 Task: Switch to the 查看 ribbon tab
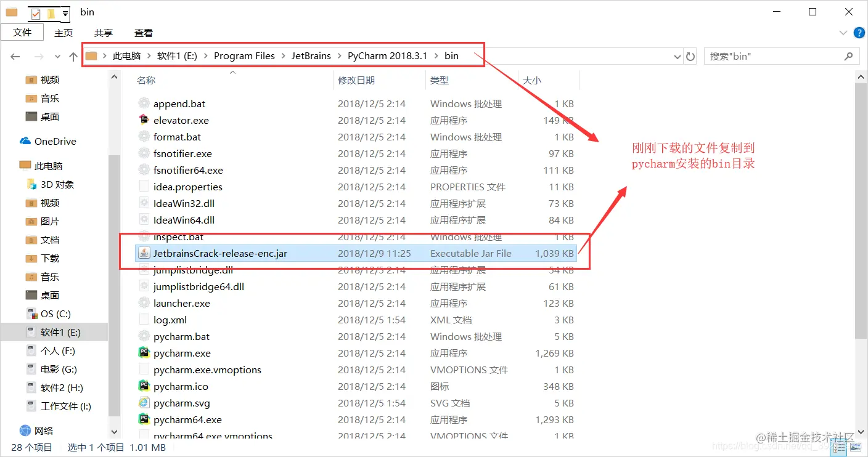point(144,33)
